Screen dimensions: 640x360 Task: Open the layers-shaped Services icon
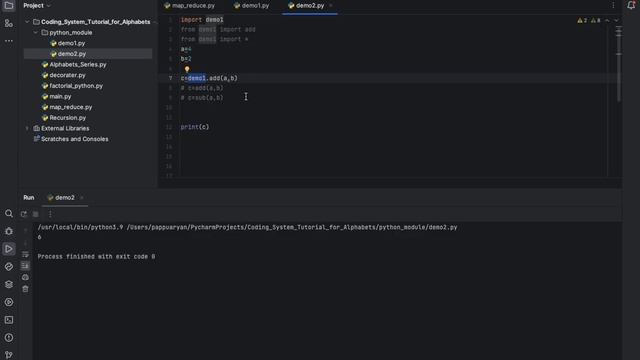pos(9,284)
